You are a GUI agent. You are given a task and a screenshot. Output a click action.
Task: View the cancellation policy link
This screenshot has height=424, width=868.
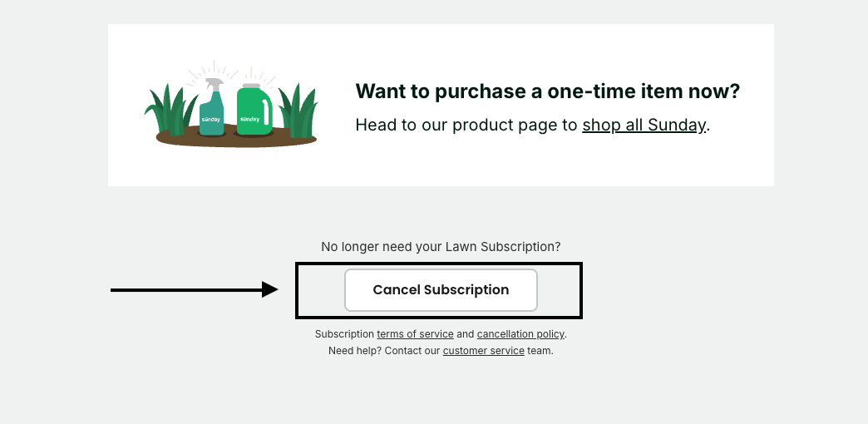(x=520, y=334)
